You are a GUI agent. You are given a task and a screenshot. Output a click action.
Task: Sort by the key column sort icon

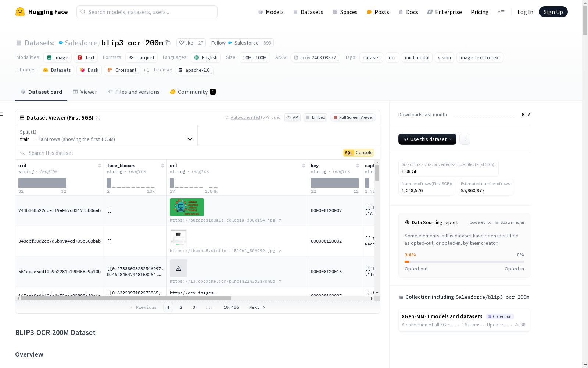tap(358, 166)
